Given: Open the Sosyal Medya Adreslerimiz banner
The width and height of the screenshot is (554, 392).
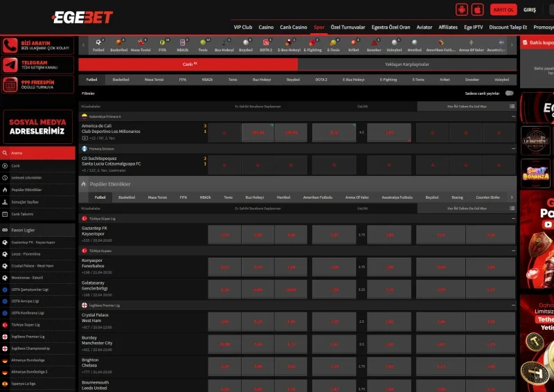Looking at the screenshot, I should coord(38,127).
